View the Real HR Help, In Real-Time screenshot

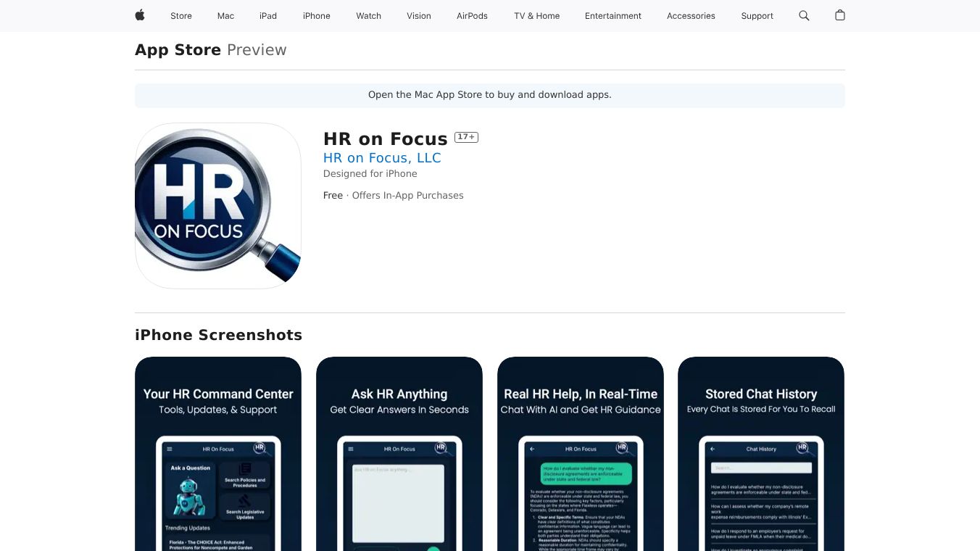[x=581, y=454]
